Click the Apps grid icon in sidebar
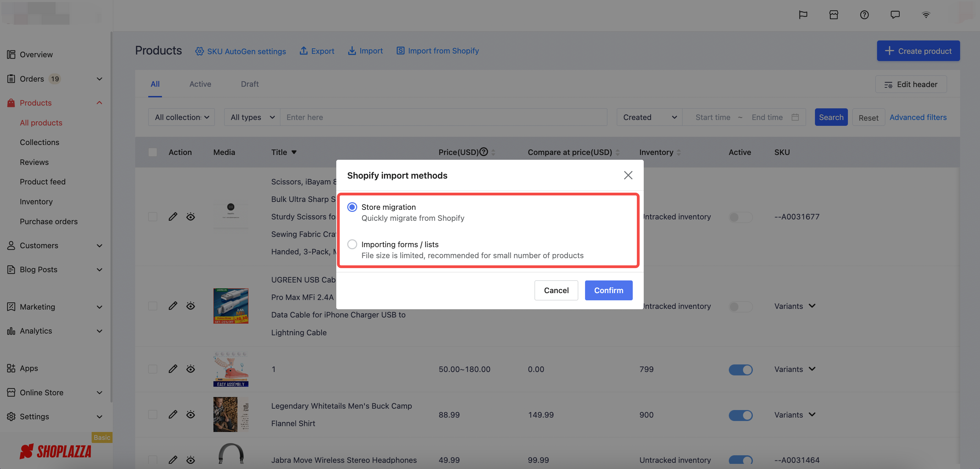 11,368
